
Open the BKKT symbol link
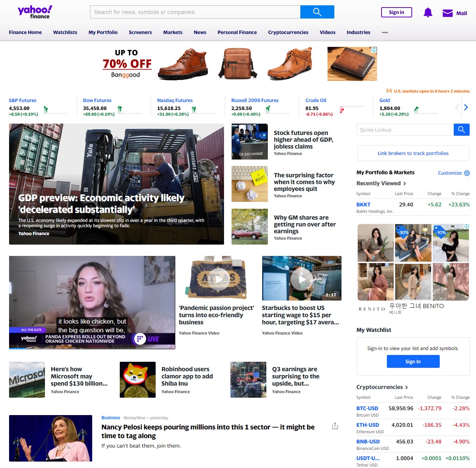pyautogui.click(x=363, y=205)
